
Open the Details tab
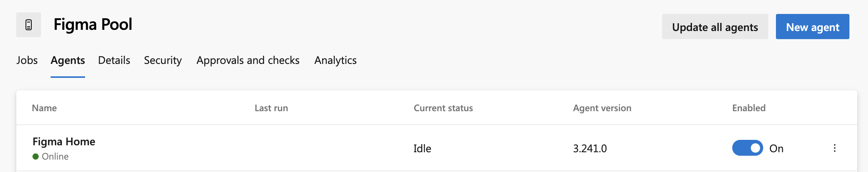(x=114, y=60)
